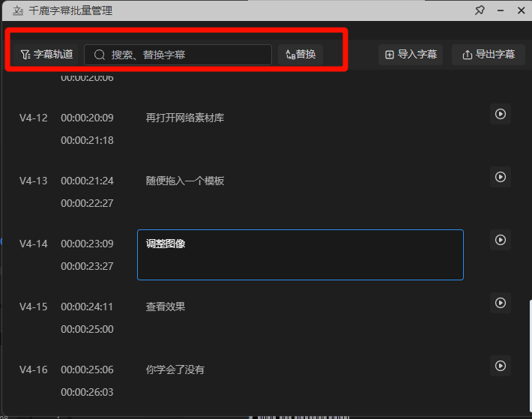Play subtitle V4-16 你学会了没有
The height and width of the screenshot is (419, 532).
coord(501,366)
